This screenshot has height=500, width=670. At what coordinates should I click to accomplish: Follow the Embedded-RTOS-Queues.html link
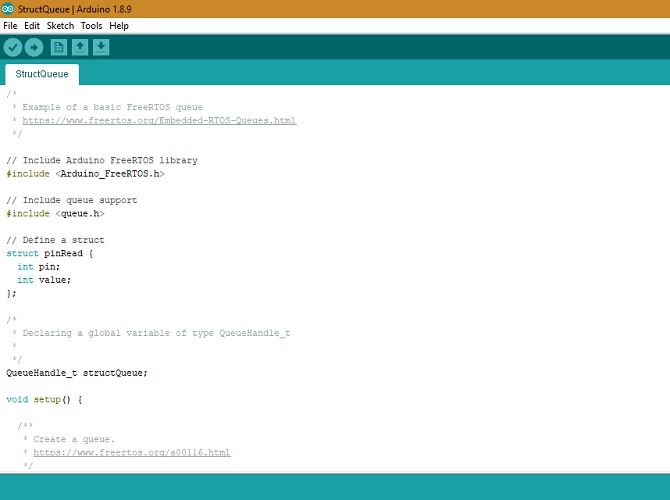pos(159,121)
